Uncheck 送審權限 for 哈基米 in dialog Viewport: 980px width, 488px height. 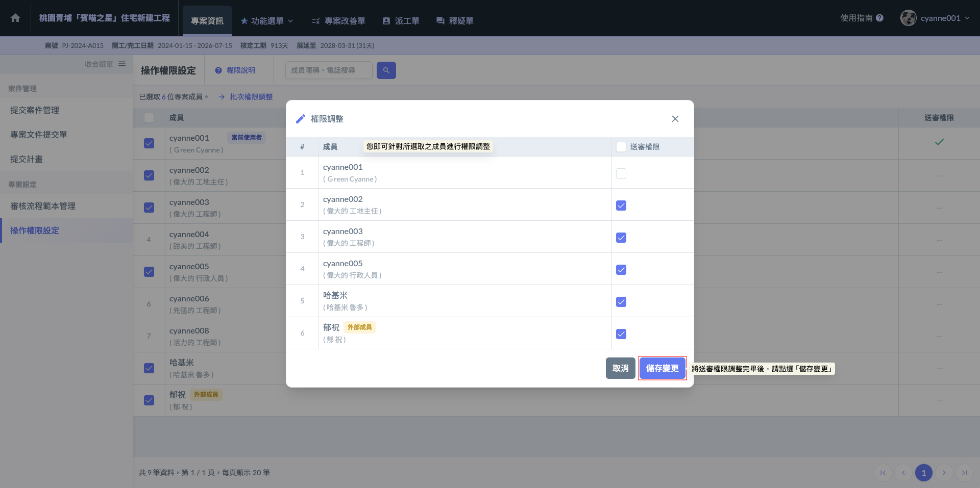(621, 302)
